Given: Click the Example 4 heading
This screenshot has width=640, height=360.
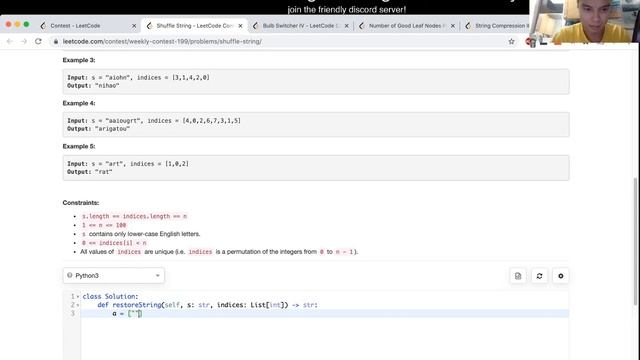Looking at the screenshot, I should click(x=79, y=103).
